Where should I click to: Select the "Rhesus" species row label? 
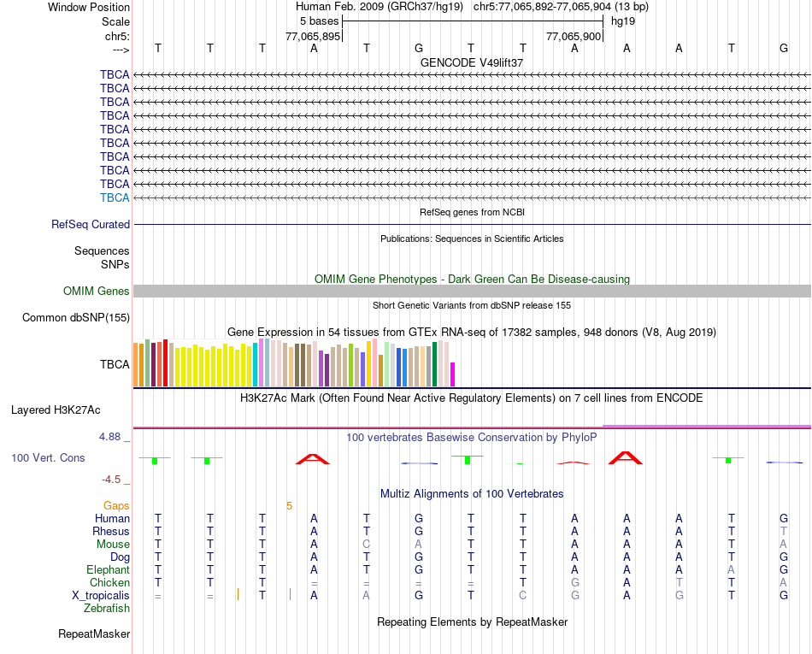tap(111, 532)
